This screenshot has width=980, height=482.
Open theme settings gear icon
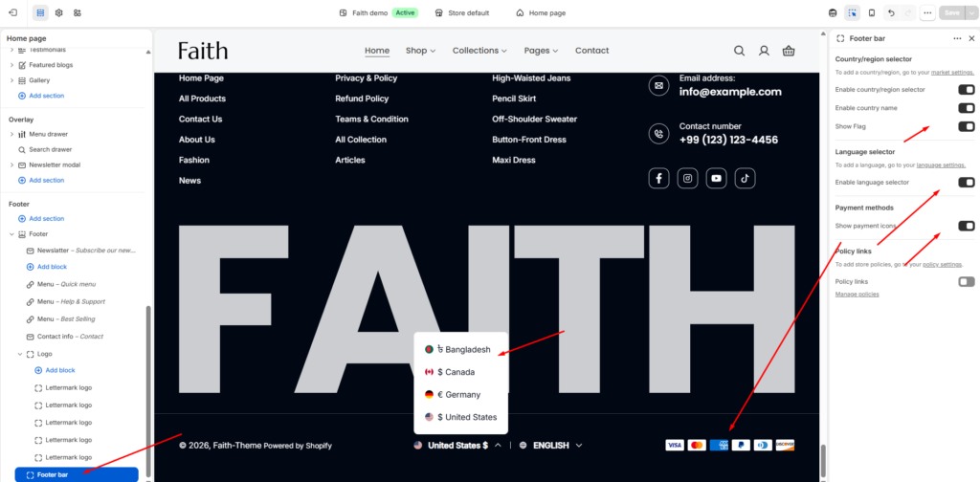pyautogui.click(x=58, y=12)
